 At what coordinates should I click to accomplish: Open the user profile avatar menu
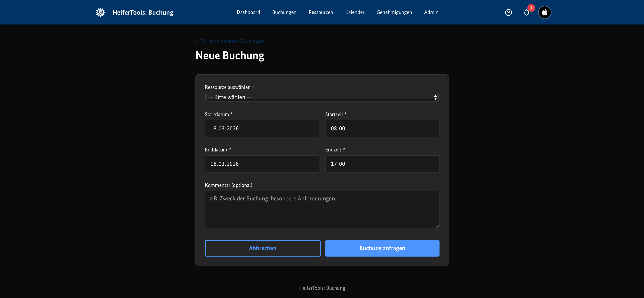click(x=545, y=12)
